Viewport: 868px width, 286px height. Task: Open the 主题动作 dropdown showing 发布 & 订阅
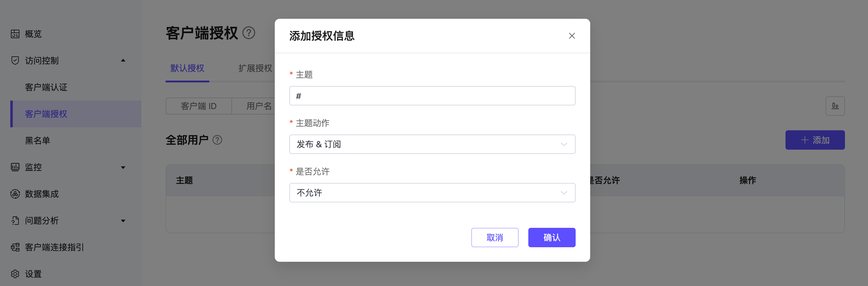tap(432, 144)
